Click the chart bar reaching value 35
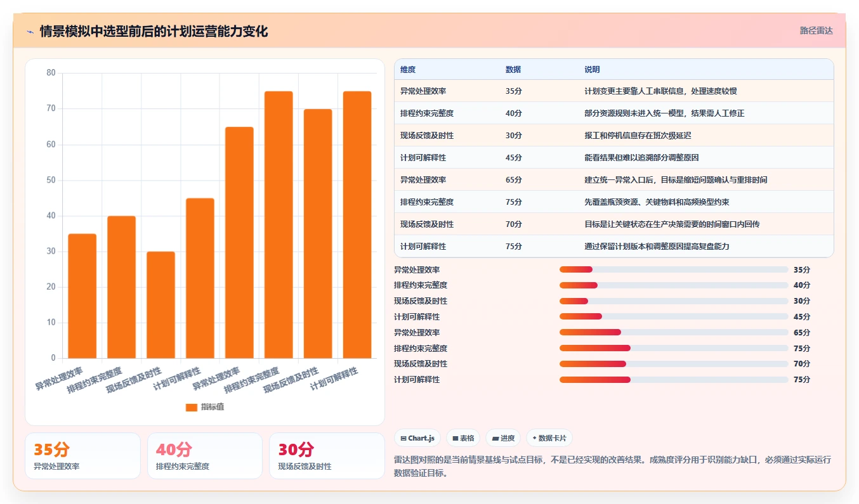Viewport: 859px width, 504px height. pos(82,296)
